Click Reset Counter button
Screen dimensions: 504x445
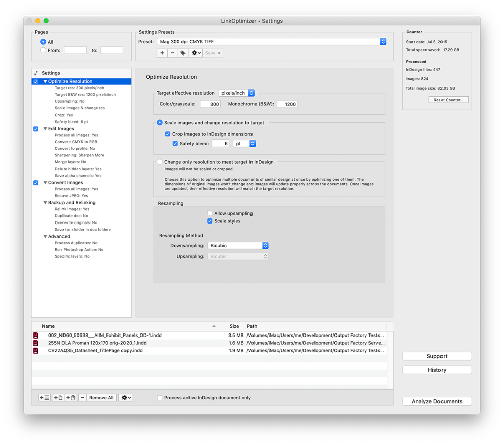[449, 100]
